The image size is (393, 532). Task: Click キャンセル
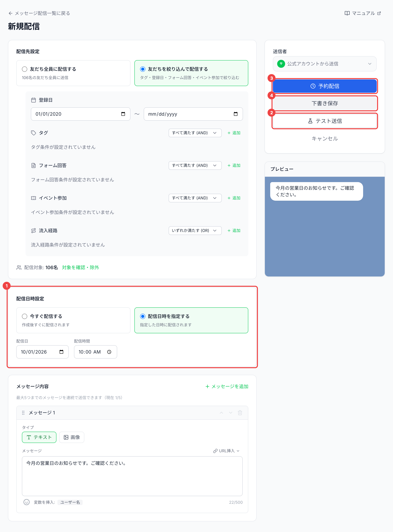(324, 139)
